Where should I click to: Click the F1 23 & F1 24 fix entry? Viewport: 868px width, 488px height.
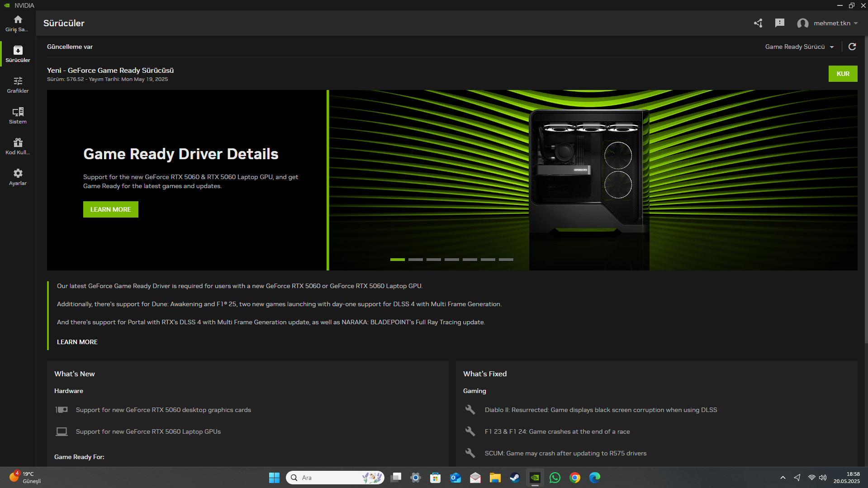(x=557, y=431)
